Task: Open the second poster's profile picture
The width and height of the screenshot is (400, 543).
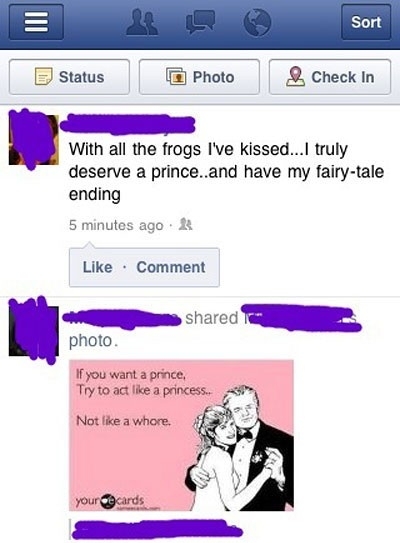Action: coord(34,331)
